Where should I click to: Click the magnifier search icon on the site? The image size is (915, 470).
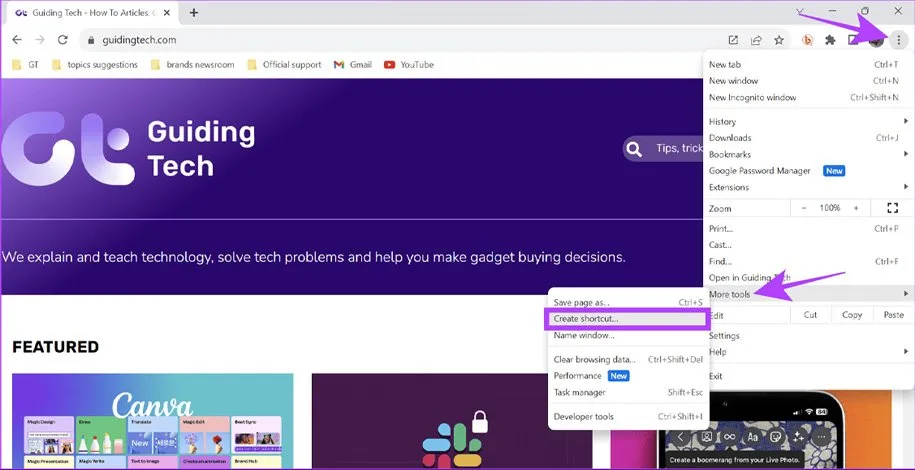[634, 149]
